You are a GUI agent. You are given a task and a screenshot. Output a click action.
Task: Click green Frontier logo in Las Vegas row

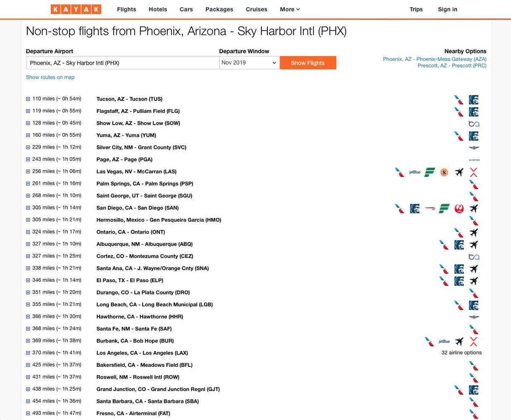coord(429,172)
